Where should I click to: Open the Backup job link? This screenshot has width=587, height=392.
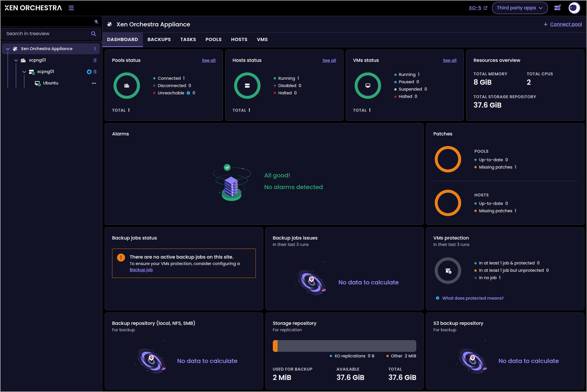tap(141, 270)
